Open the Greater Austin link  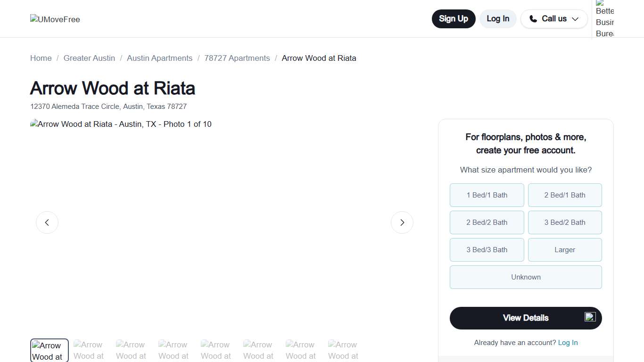coord(89,58)
